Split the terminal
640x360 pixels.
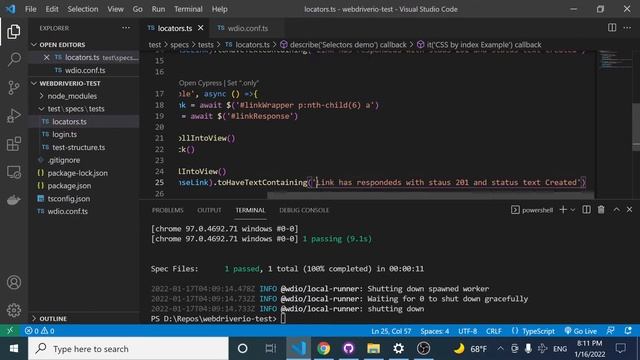[586, 210]
